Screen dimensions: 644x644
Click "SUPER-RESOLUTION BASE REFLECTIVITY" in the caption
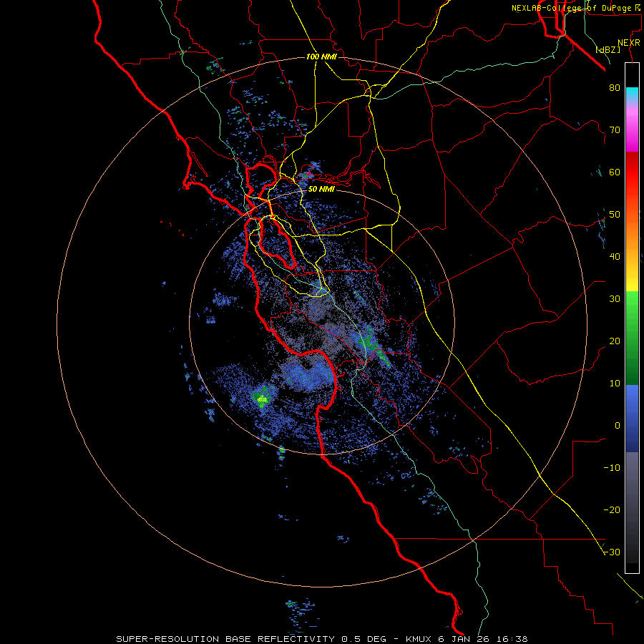pyautogui.click(x=225, y=639)
